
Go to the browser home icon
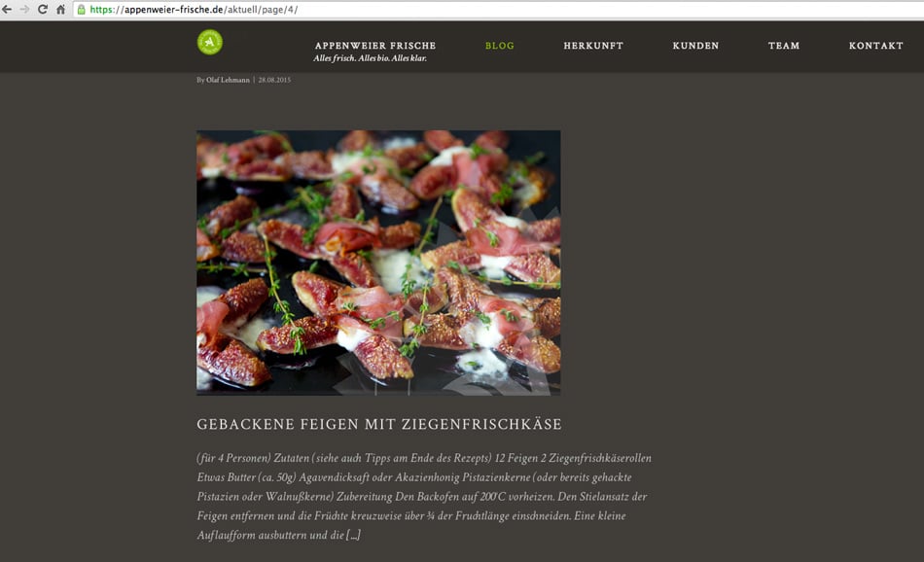click(x=60, y=10)
